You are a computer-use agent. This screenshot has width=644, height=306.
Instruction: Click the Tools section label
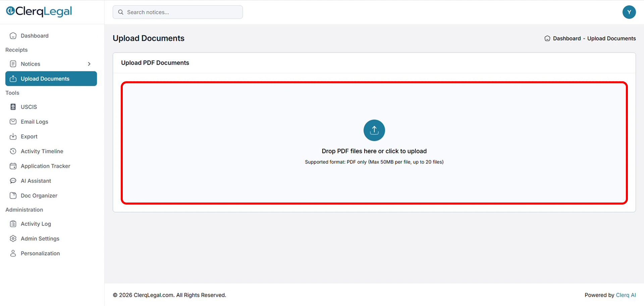12,93
